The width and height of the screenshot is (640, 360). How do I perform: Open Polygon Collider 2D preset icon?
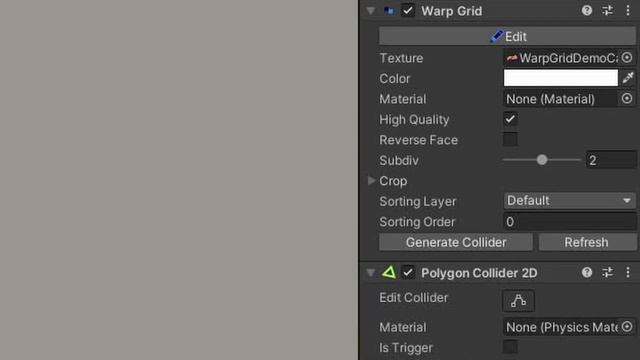pos(607,272)
